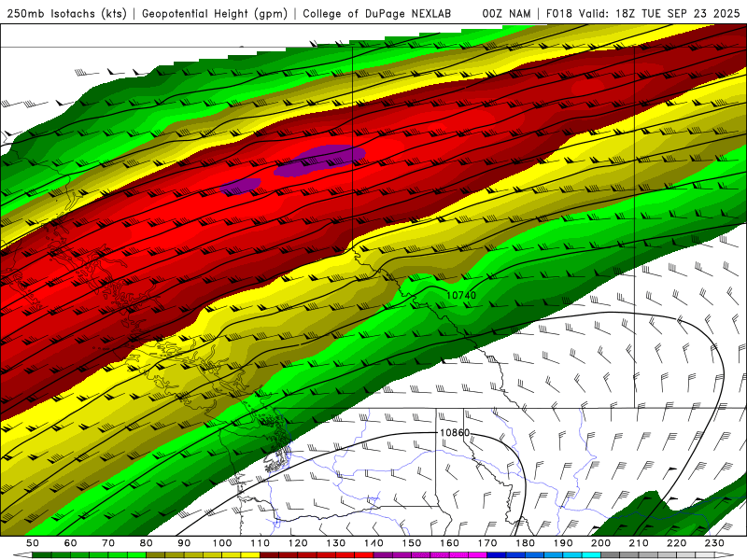
Task: Click the 70 value on the color scale
Action: [108, 543]
